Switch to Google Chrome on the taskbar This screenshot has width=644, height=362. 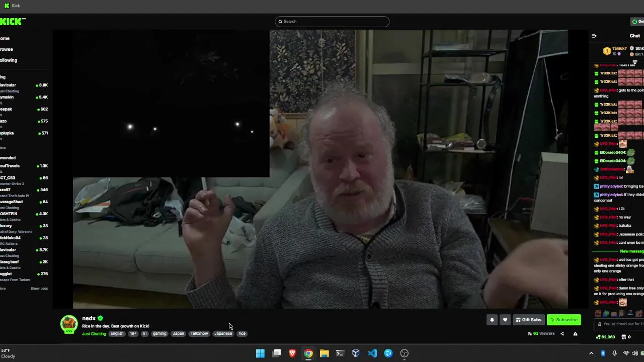(308, 353)
